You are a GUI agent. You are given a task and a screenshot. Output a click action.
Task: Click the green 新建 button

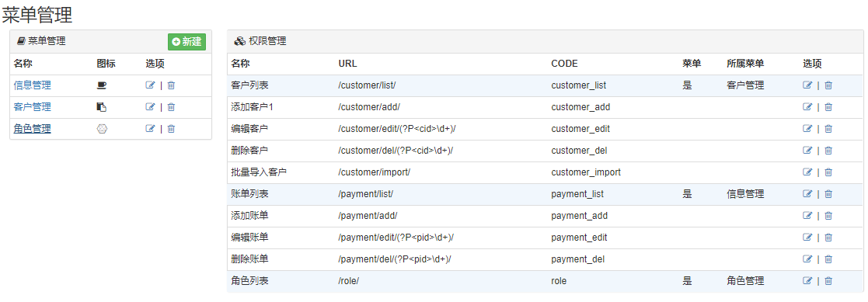[186, 41]
